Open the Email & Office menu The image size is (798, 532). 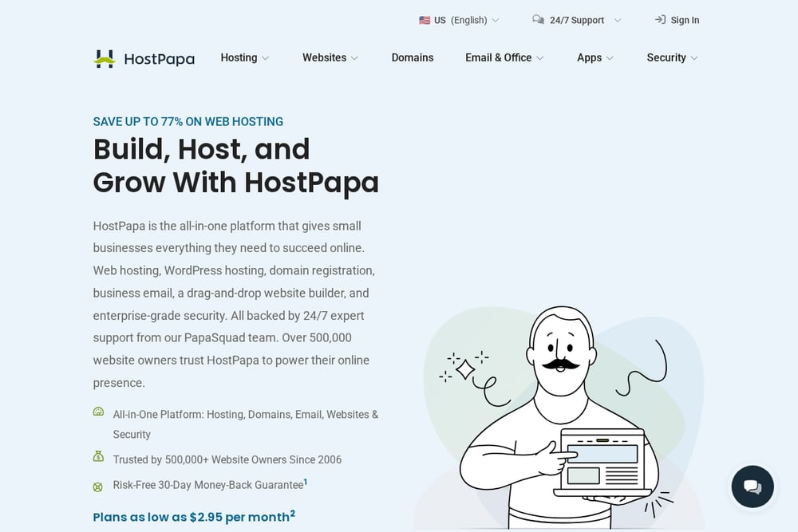(498, 58)
